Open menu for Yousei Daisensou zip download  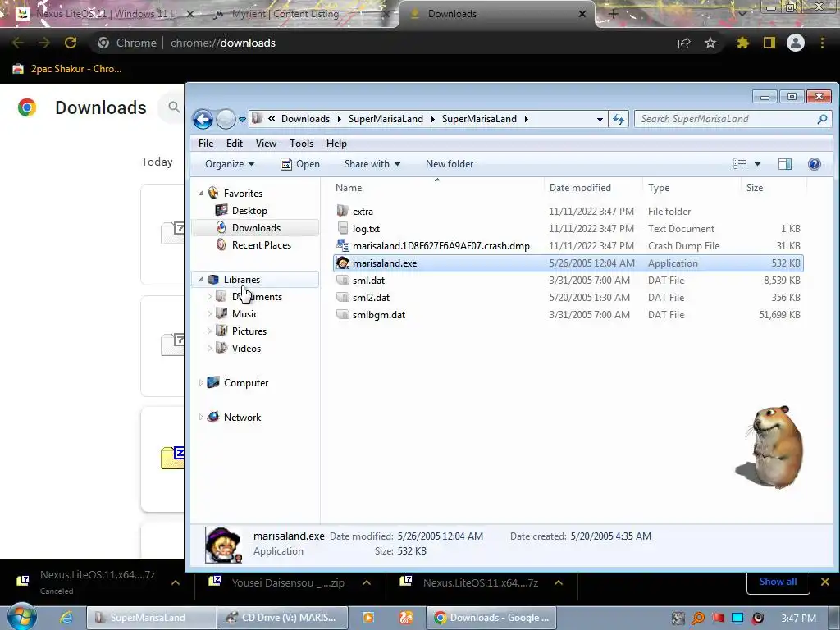coord(367,583)
